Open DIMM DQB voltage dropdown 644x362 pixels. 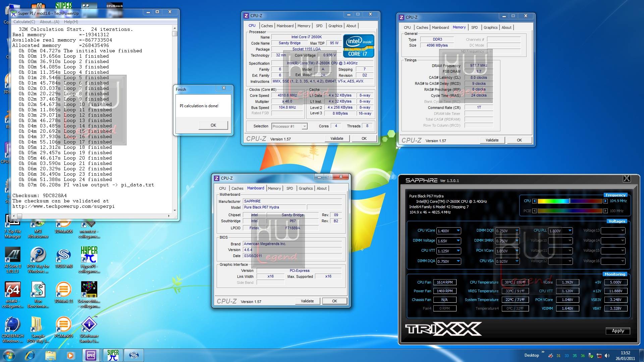point(517,231)
